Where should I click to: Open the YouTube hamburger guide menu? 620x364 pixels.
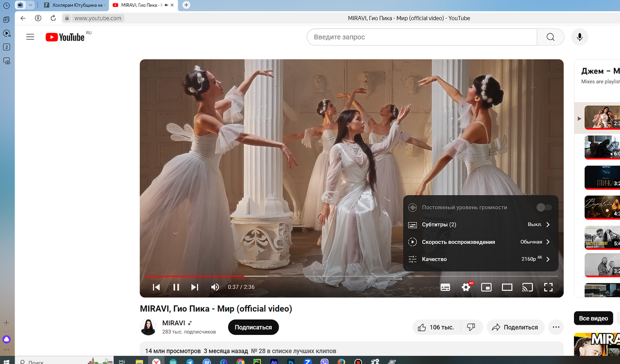coord(30,37)
